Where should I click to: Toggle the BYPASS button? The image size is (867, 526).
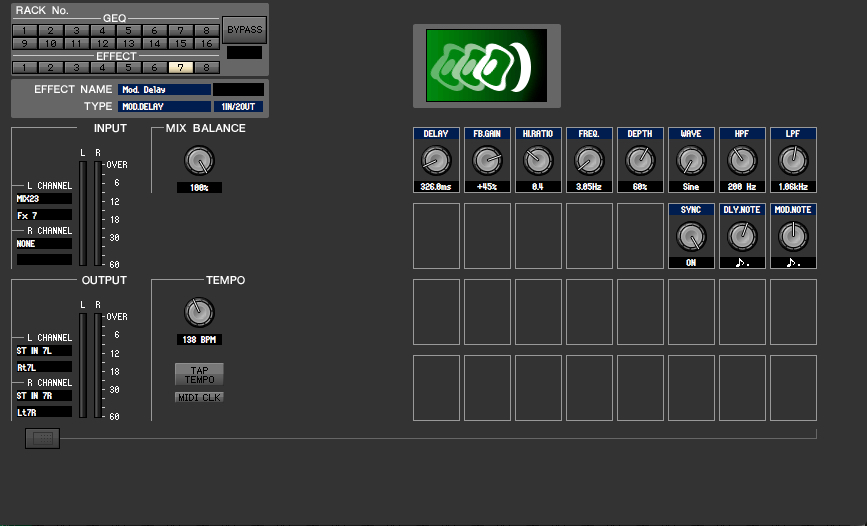(x=244, y=30)
